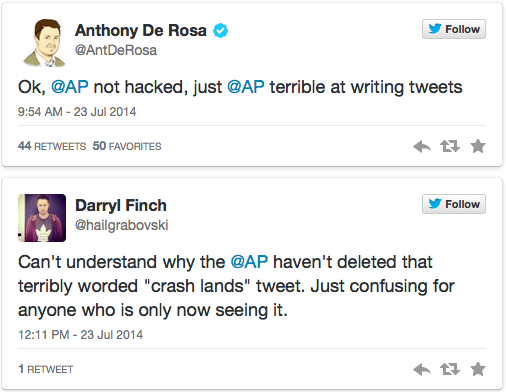Image resolution: width=506 pixels, height=392 pixels.
Task: Open the first @AP mention in Anthony's tweet
Action: pos(70,87)
